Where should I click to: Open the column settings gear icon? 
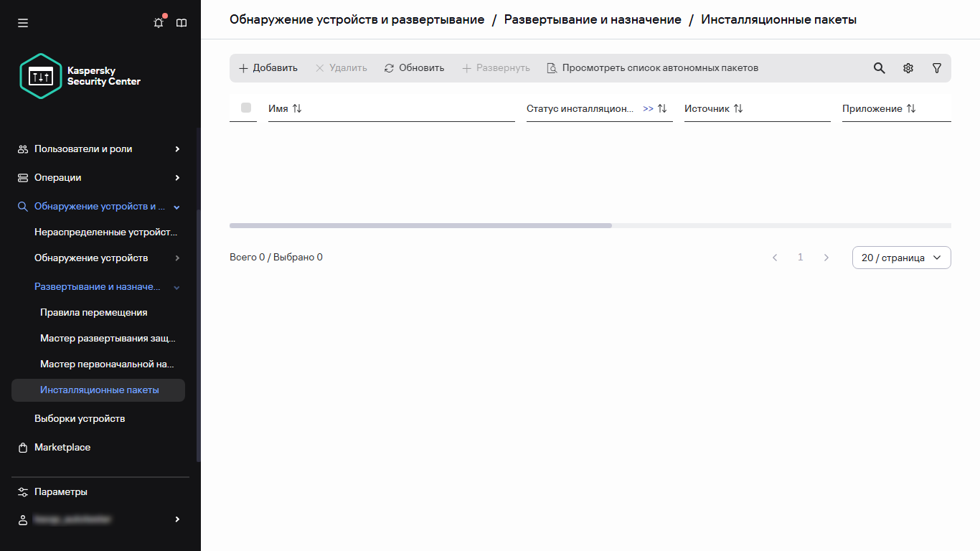(908, 67)
